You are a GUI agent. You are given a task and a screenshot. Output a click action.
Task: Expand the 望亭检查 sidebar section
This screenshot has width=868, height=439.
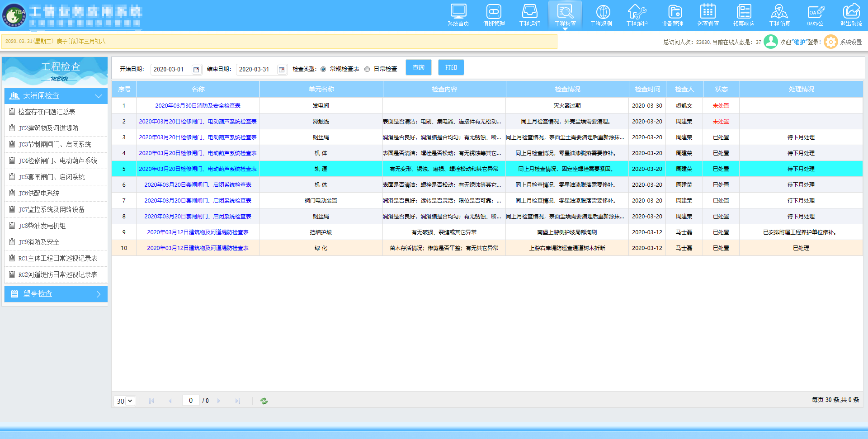tap(56, 294)
